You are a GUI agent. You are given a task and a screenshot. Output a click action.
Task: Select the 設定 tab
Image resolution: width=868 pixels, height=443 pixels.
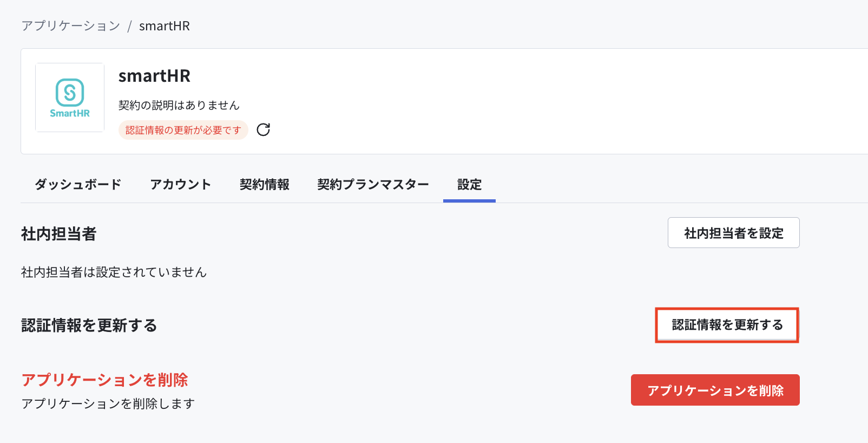(469, 185)
